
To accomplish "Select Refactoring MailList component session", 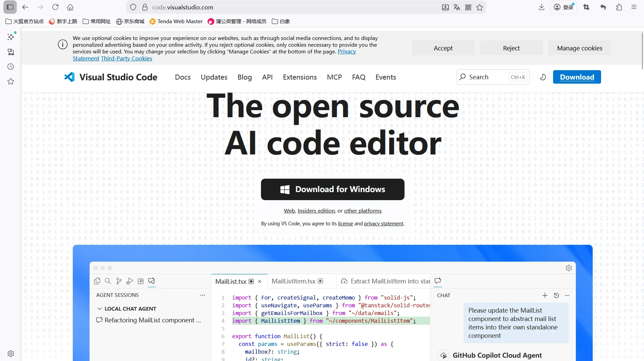I will point(149,320).
